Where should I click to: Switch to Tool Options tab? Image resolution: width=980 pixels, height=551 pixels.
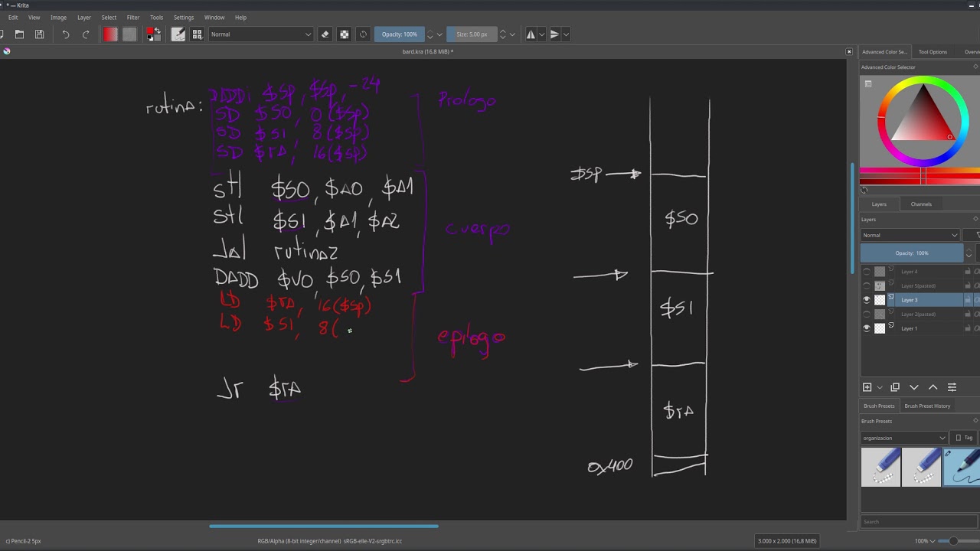(933, 52)
